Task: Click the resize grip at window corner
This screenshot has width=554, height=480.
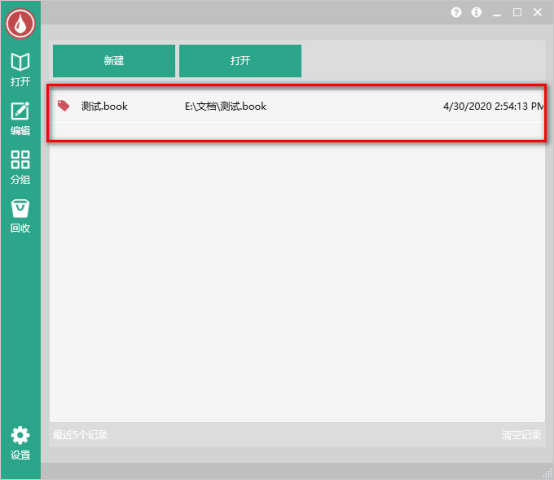Action: [x=548, y=474]
